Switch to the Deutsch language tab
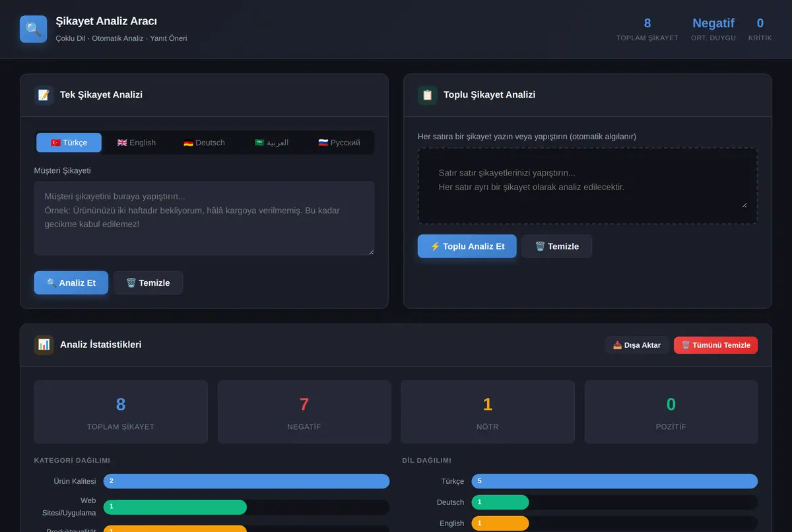The image size is (792, 532). tap(204, 143)
